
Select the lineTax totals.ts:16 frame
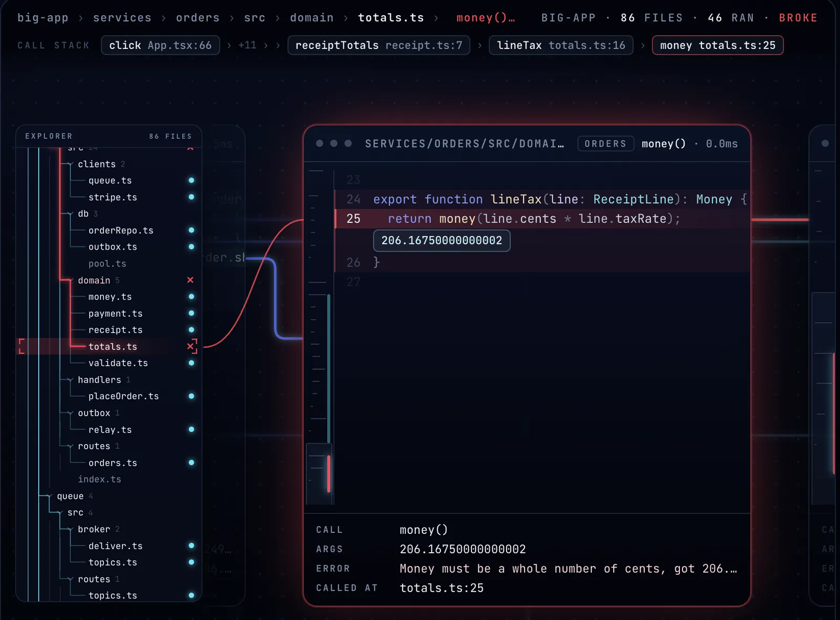[x=561, y=45]
